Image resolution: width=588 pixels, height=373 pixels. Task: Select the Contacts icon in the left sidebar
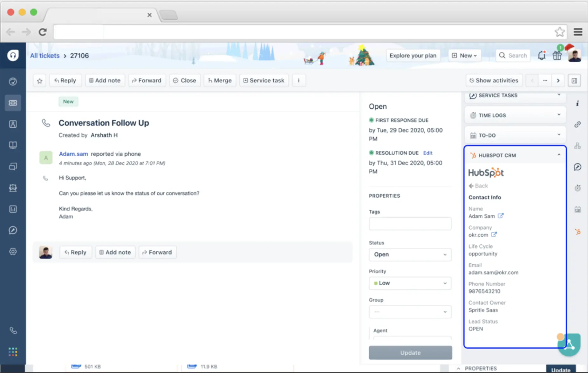point(13,124)
